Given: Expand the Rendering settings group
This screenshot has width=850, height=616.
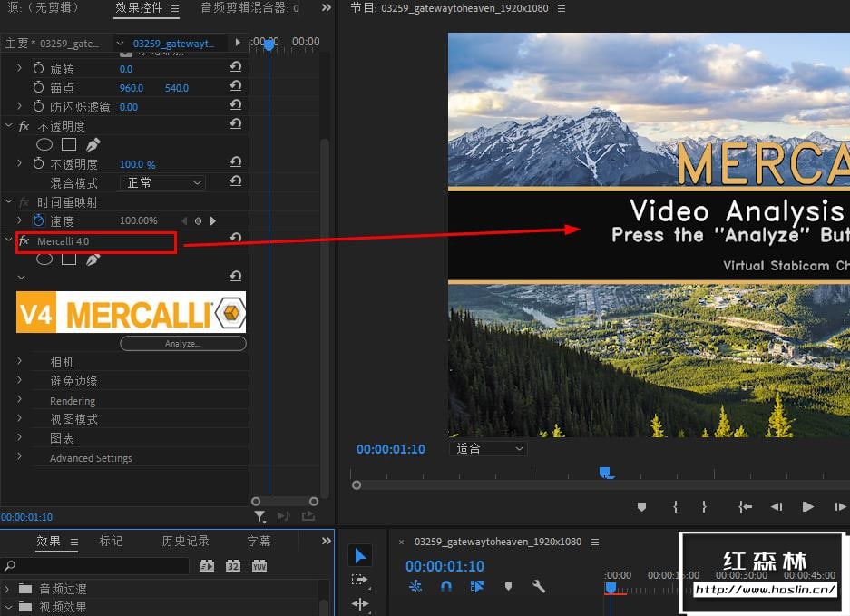Looking at the screenshot, I should tap(20, 399).
